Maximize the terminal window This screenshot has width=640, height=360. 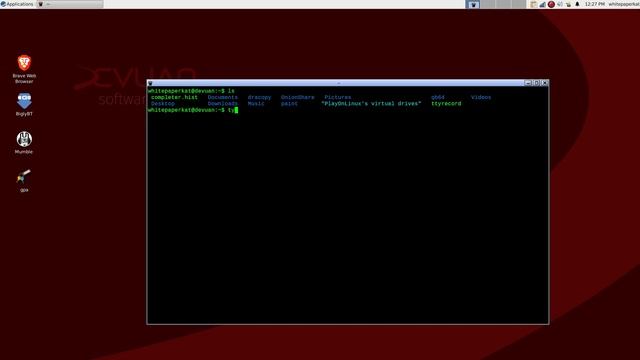(536, 83)
